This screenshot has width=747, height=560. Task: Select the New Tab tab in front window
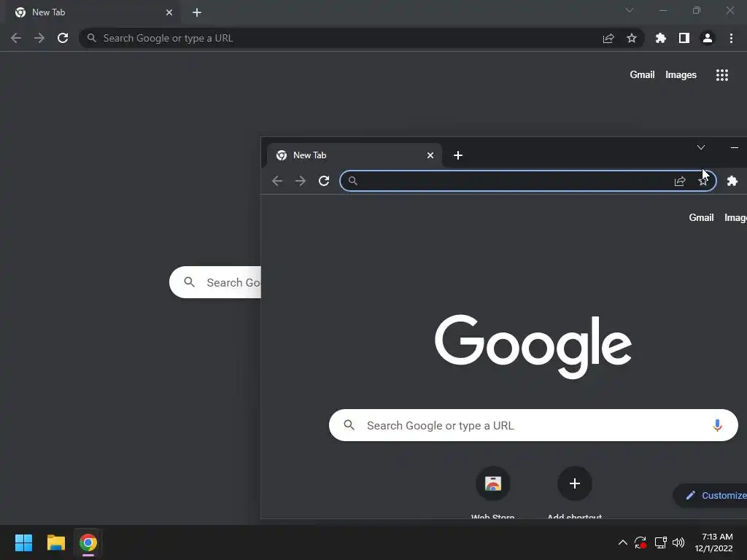(354, 155)
